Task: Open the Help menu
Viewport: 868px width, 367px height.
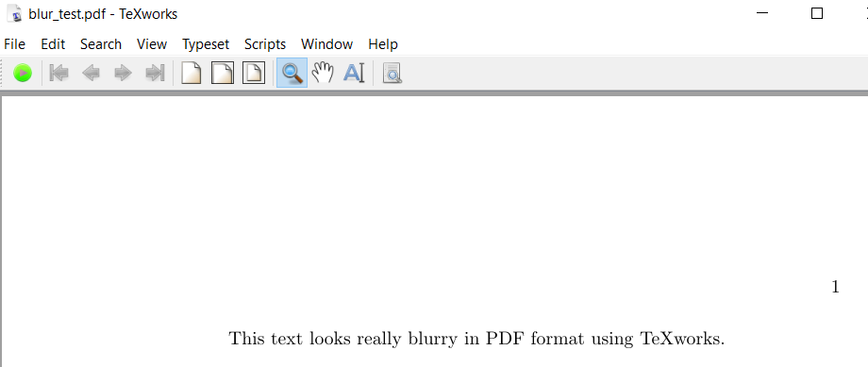Action: (383, 44)
